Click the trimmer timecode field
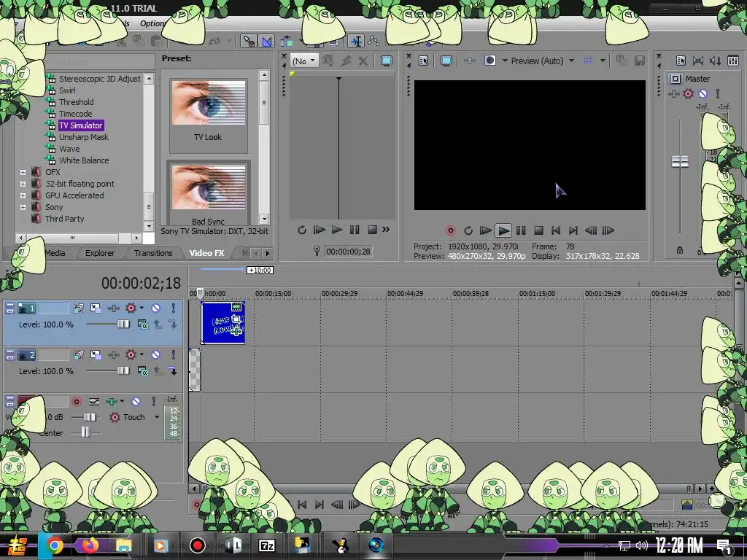This screenshot has height=560, width=747. 348,252
